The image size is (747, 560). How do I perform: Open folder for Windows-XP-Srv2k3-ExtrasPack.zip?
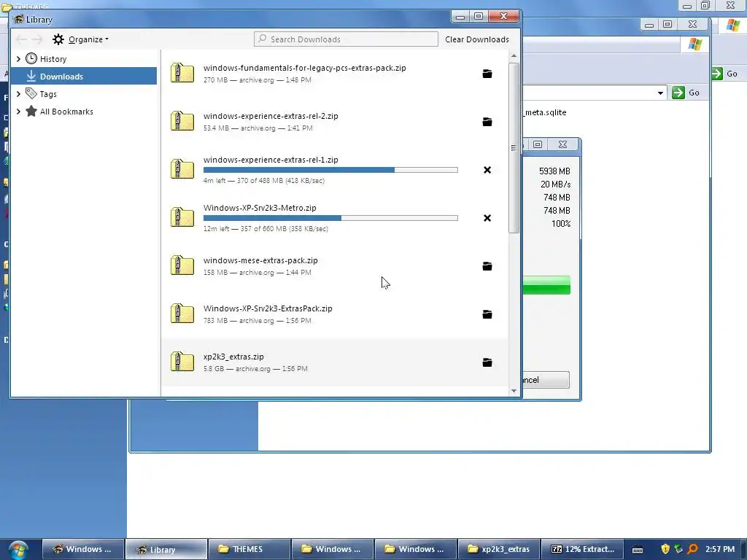click(487, 314)
